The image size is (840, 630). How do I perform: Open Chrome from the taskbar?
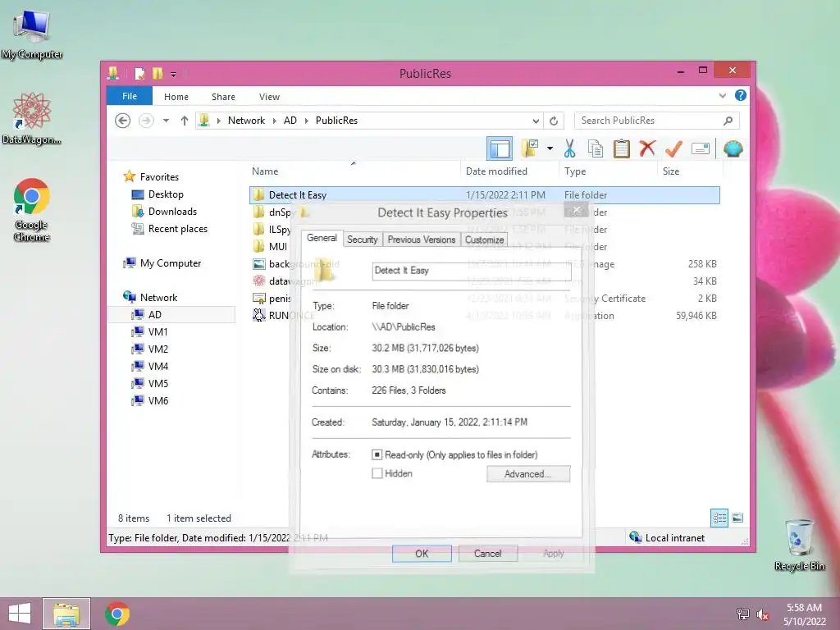(x=117, y=614)
